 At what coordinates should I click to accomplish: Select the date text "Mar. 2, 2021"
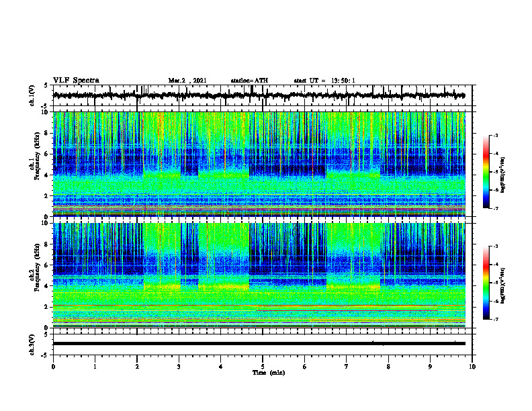187,81
